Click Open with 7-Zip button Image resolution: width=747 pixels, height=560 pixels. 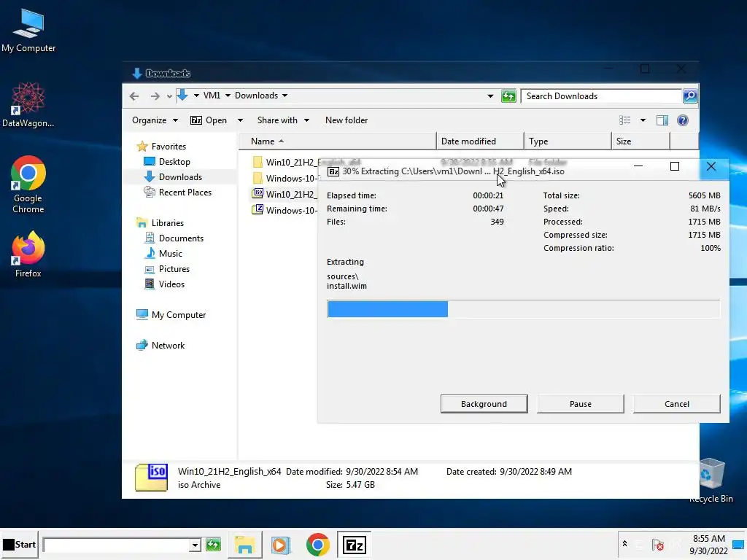click(209, 120)
